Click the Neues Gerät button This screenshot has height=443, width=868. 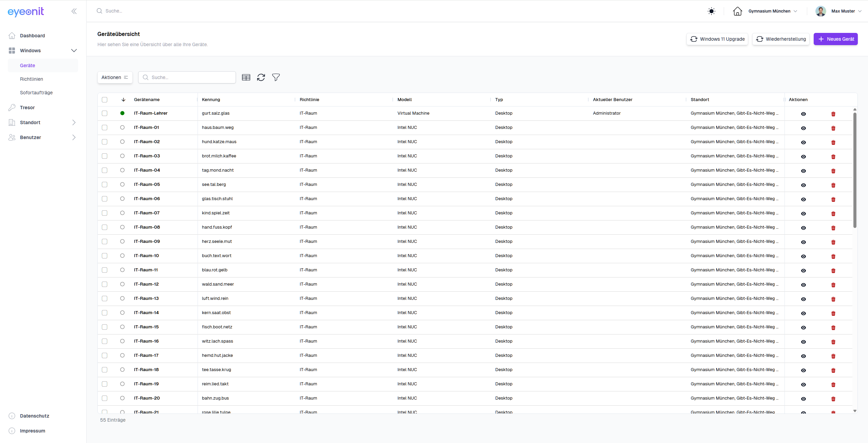(x=835, y=39)
